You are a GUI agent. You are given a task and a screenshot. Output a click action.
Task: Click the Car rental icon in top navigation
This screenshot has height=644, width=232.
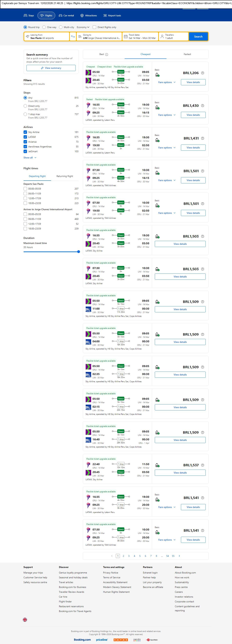coord(61,15)
